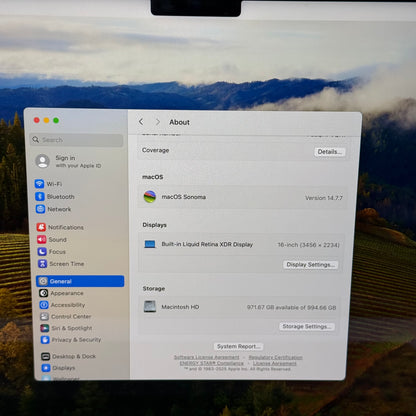Click the Search field in sidebar

(x=77, y=140)
